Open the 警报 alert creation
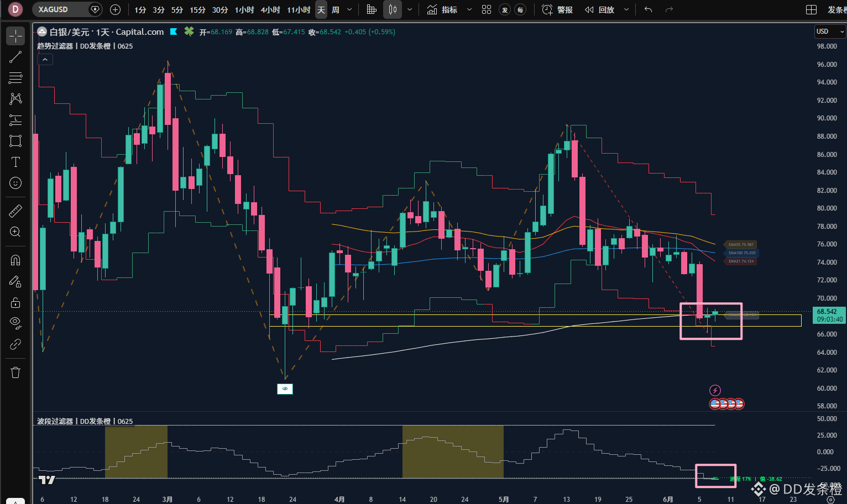Screen dimensions: 847x504 557,10
